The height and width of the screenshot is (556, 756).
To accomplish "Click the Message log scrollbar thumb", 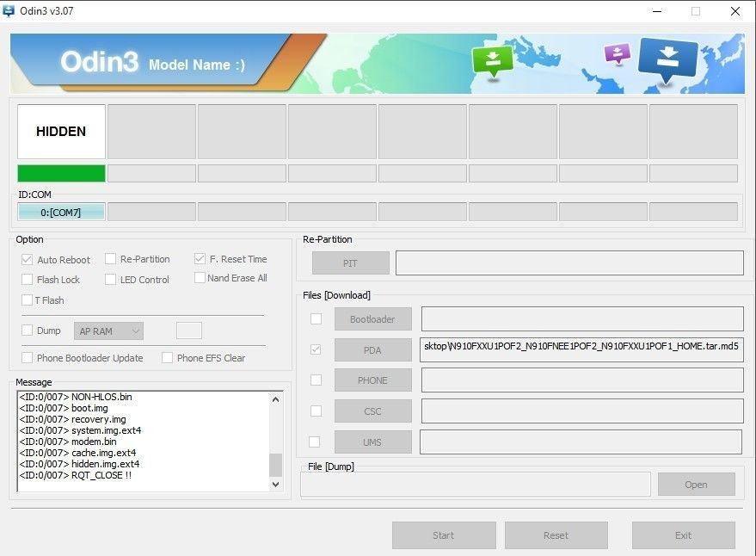I will click(x=276, y=465).
